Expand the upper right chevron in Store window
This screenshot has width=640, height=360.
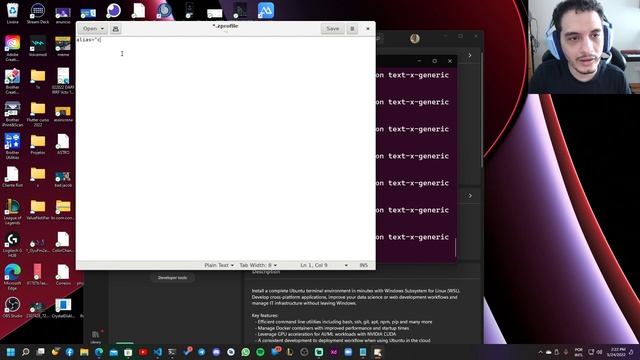point(470,55)
